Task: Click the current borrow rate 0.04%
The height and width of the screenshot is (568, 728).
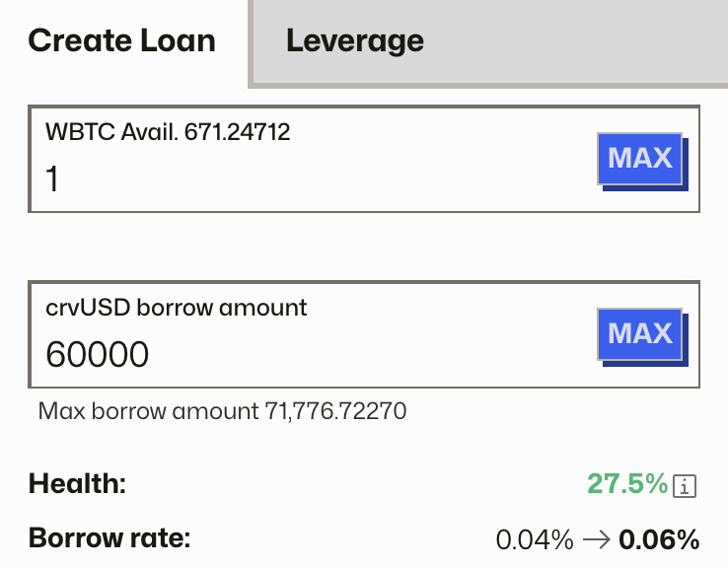Action: pyautogui.click(x=534, y=539)
